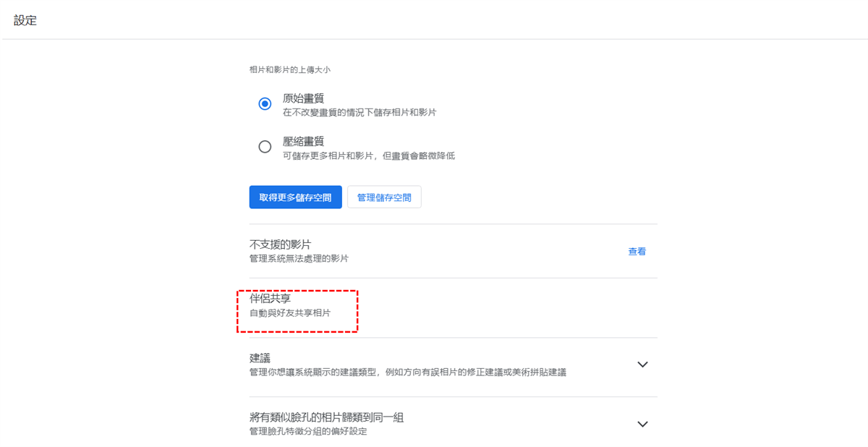The image size is (868, 447).
Task: Click the 取得更多儲存空間 button
Action: pos(295,197)
